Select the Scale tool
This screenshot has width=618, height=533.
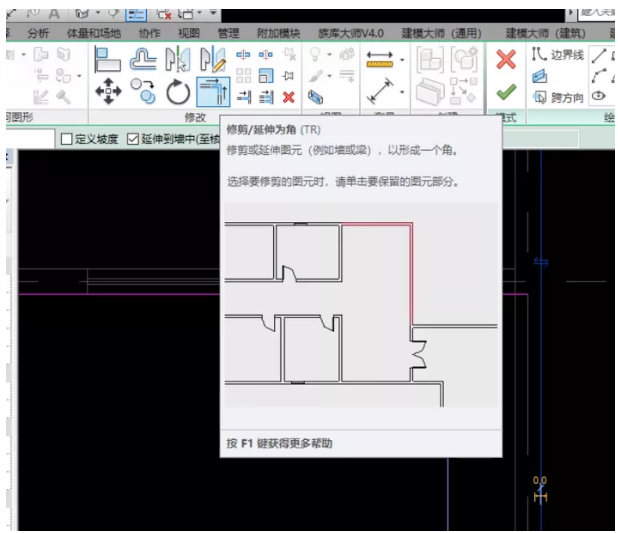266,76
